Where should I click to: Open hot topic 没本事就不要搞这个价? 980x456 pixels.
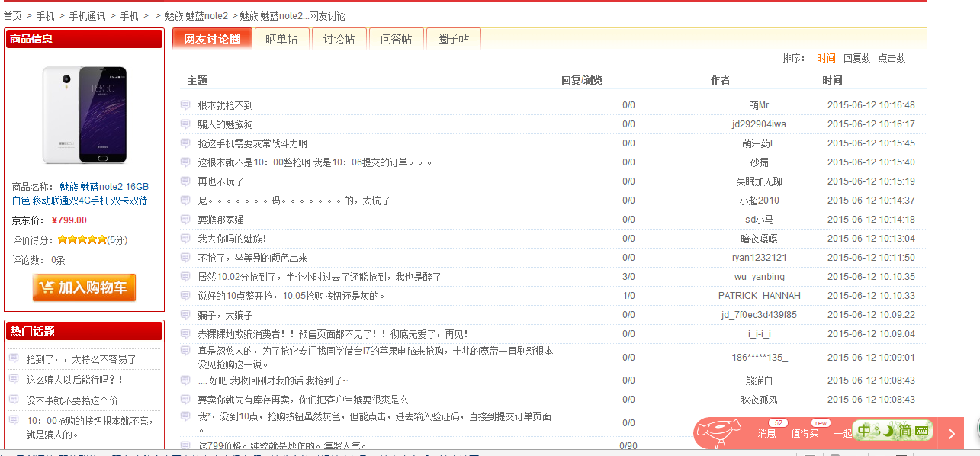coord(72,400)
